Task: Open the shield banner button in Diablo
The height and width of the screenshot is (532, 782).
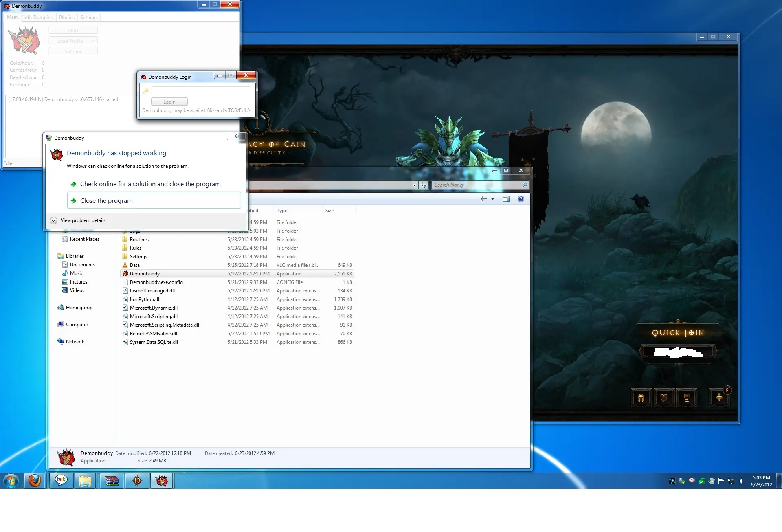Action: click(x=664, y=398)
